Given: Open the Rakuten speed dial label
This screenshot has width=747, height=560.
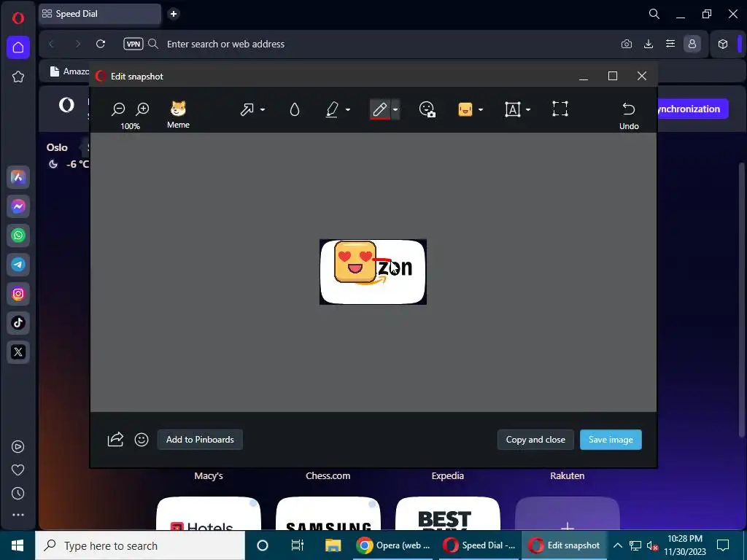Looking at the screenshot, I should click(567, 475).
